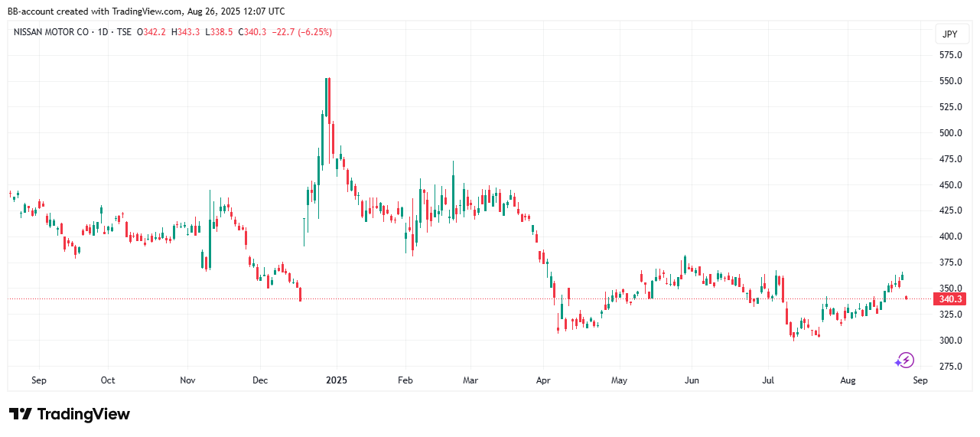This screenshot has width=980, height=437.
Task: Click the 425.0 price axis label
Action: tap(951, 210)
